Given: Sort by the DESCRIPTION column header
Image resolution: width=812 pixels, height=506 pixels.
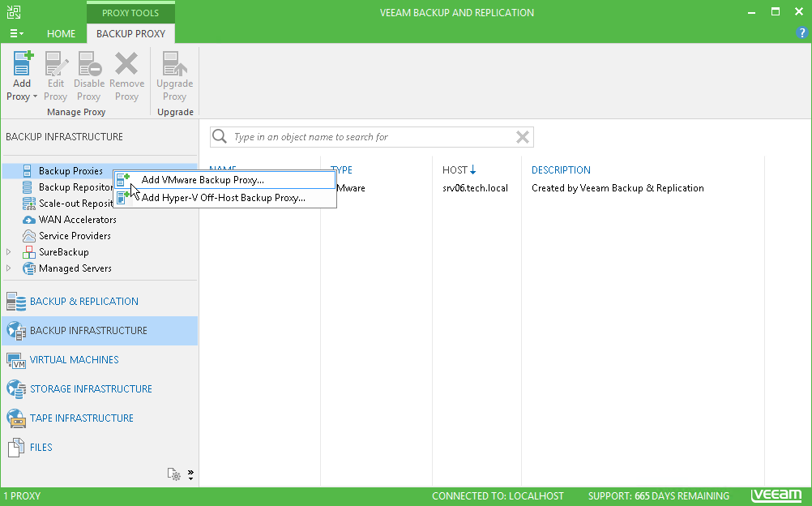Looking at the screenshot, I should 561,169.
